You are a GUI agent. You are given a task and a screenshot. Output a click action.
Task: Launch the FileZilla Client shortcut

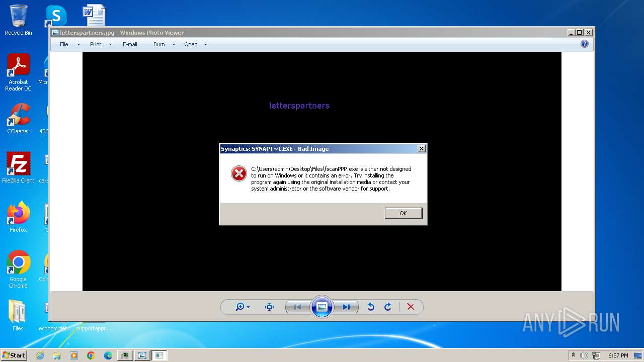coord(18,167)
